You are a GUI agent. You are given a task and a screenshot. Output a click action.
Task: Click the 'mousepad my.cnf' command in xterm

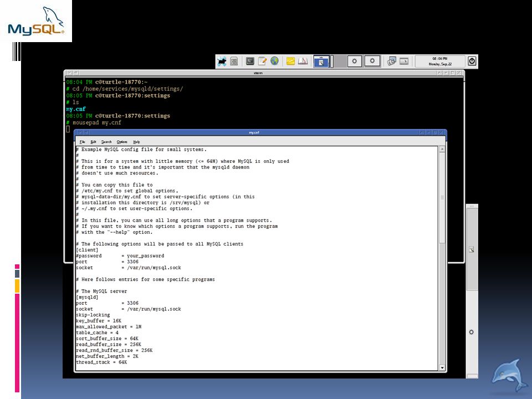point(96,122)
